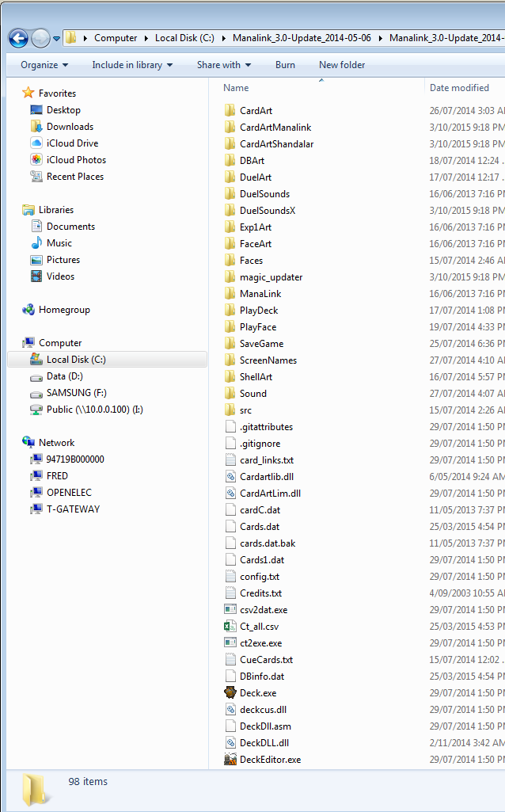
Task: Select the iCloud Drive icon in Favorites
Action: point(36,143)
